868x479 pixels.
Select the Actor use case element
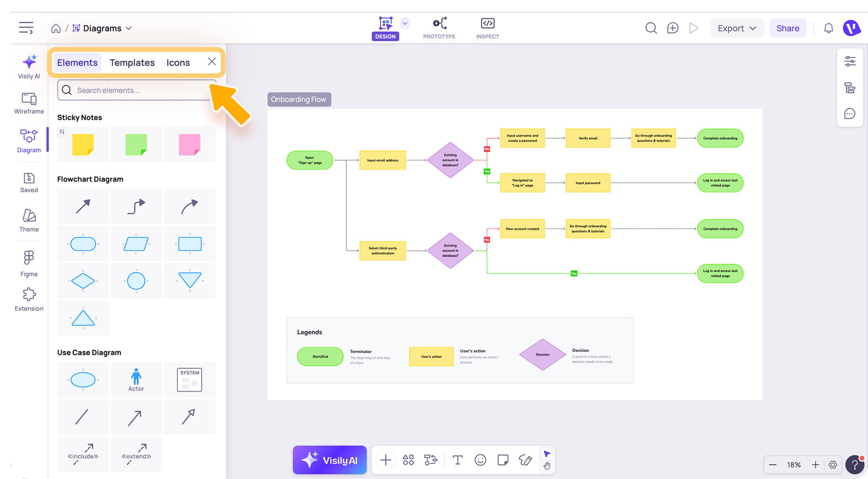(x=136, y=380)
